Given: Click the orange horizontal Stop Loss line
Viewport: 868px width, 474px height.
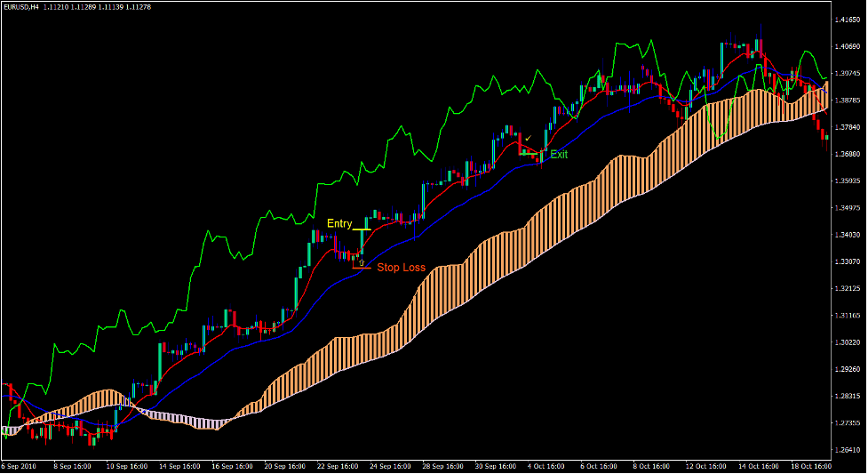Looking at the screenshot, I should point(362,268).
